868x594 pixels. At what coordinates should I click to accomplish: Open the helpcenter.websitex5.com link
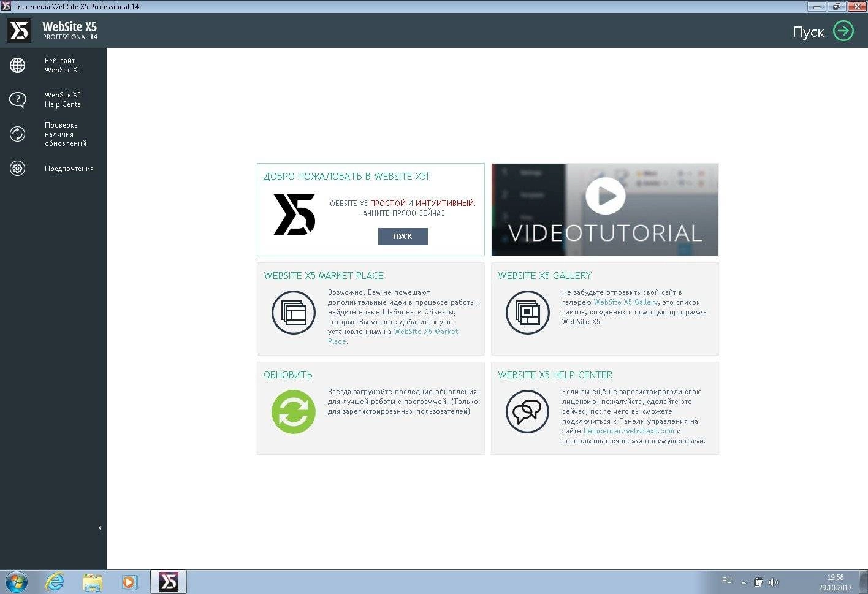click(x=629, y=431)
